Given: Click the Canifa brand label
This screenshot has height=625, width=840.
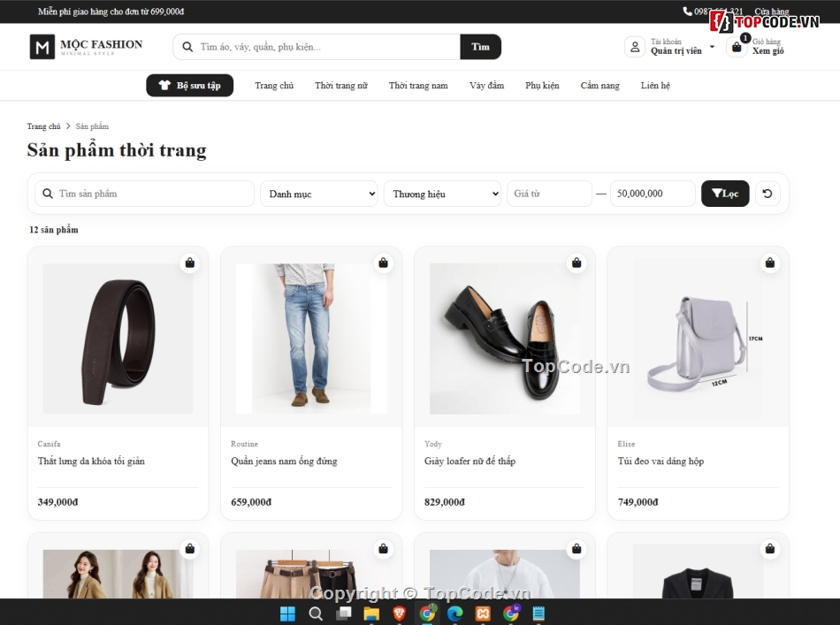Looking at the screenshot, I should (49, 444).
